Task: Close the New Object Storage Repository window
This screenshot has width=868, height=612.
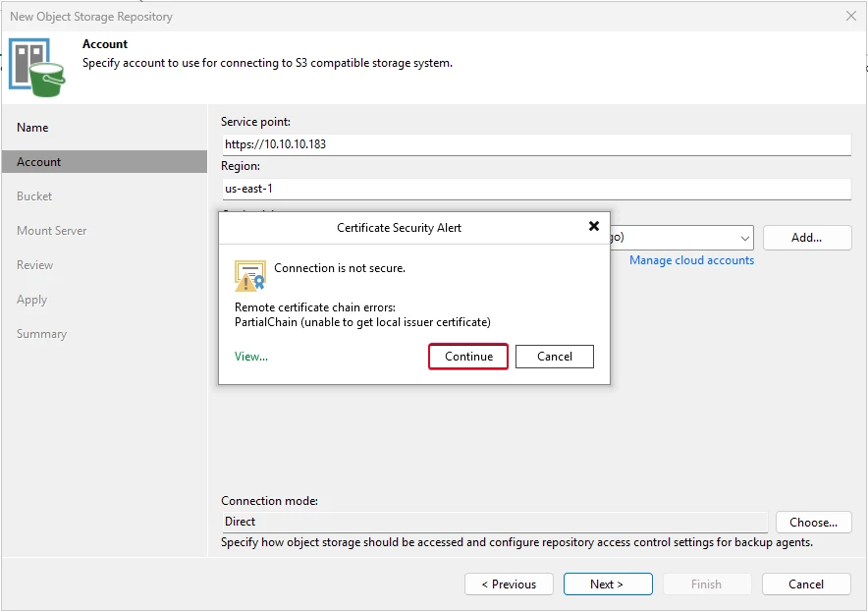Action: (x=851, y=16)
